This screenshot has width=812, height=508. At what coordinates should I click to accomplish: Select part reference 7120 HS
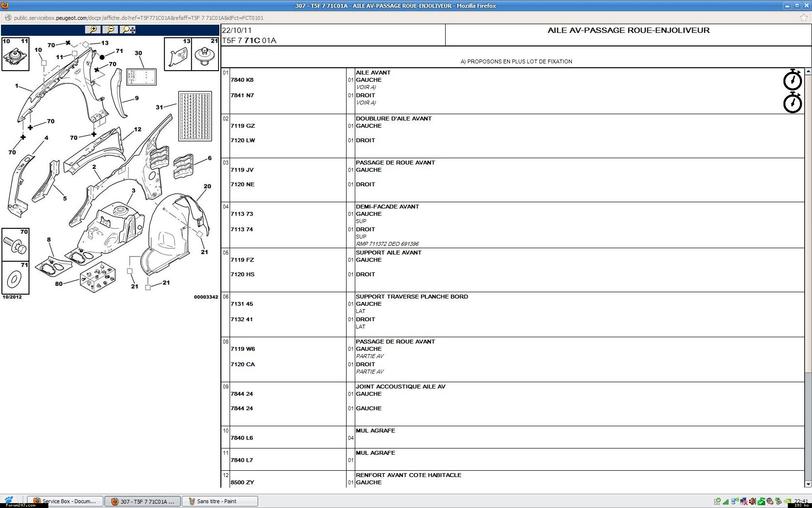click(243, 274)
